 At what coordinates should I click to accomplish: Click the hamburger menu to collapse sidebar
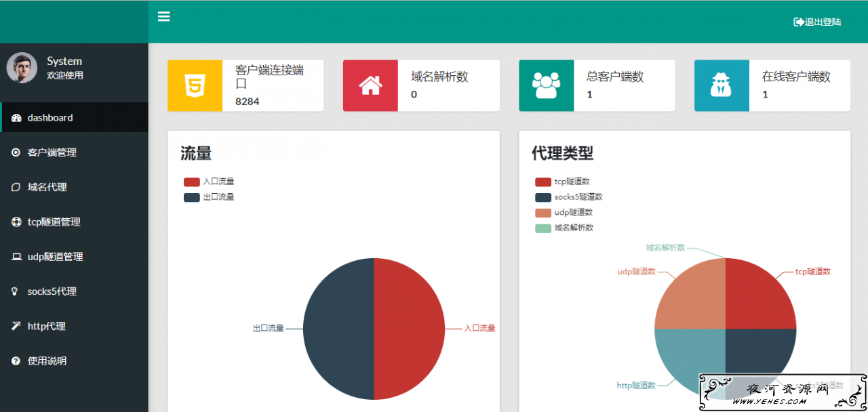(163, 16)
